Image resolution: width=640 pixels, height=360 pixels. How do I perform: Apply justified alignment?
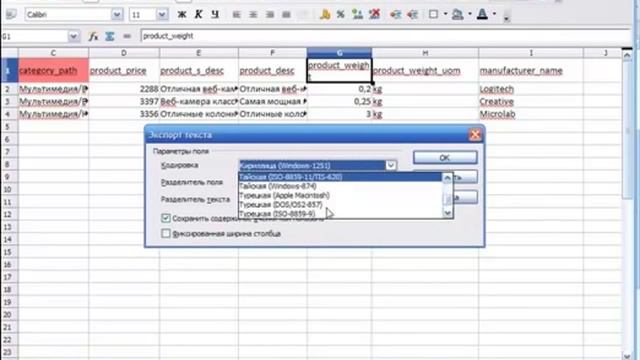click(287, 15)
